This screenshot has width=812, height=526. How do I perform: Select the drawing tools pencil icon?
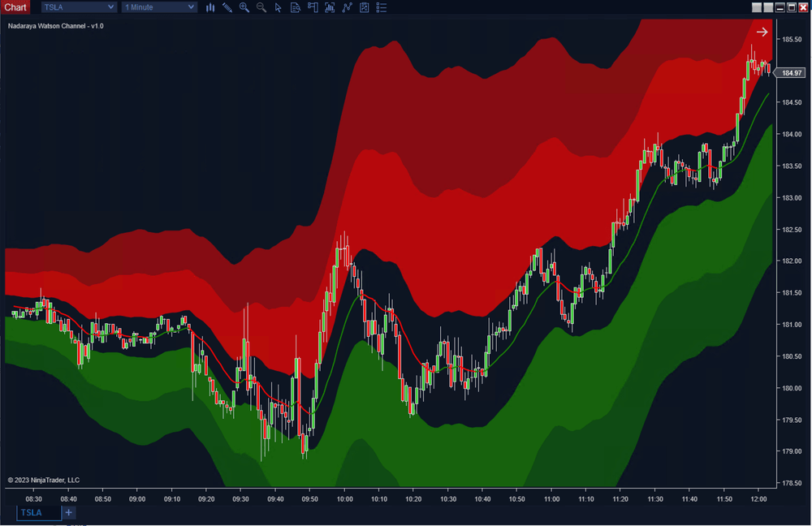coord(227,7)
